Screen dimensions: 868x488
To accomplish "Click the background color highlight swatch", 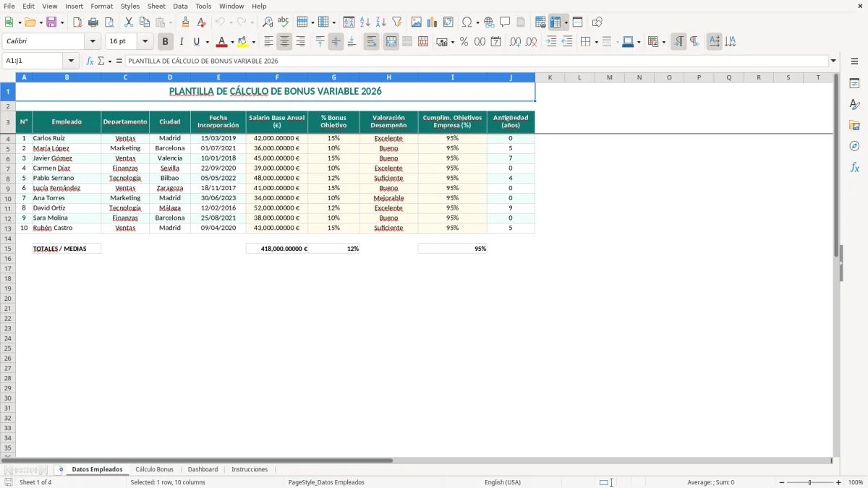I will click(x=244, y=42).
